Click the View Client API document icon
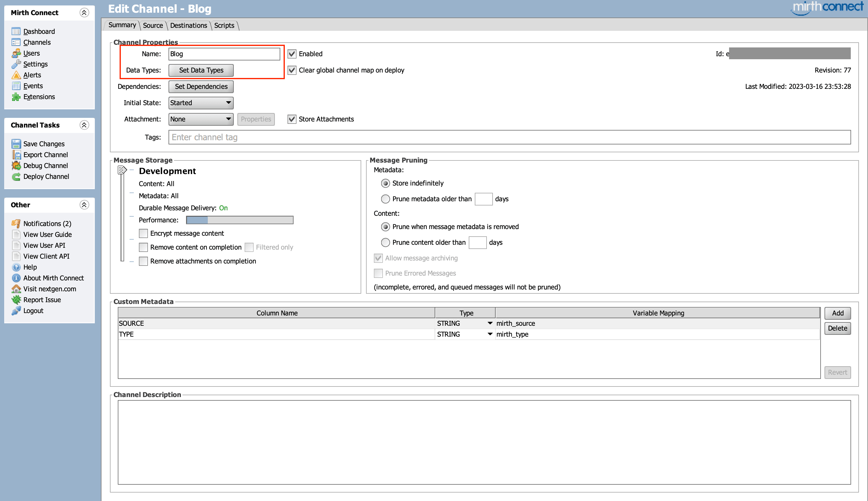Viewport: 868px width, 501px height. [16, 256]
